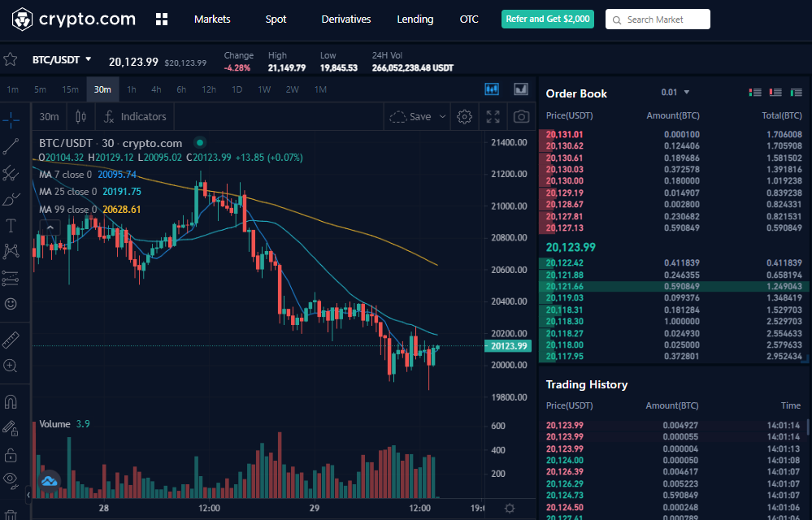Open the candlestick chart style button
The height and width of the screenshot is (520, 812).
point(80,117)
